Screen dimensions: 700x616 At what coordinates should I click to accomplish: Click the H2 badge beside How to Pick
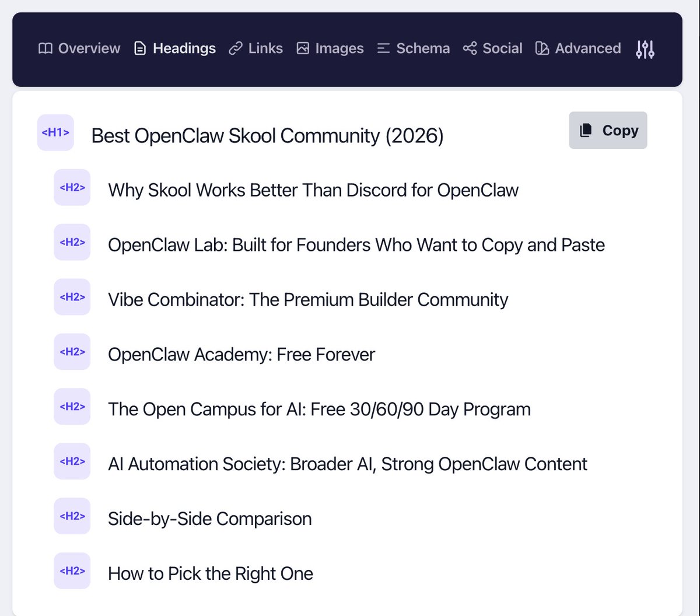tap(72, 571)
